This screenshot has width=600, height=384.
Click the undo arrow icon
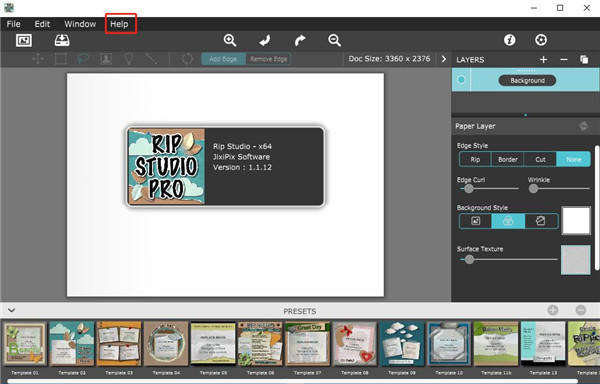tap(265, 40)
